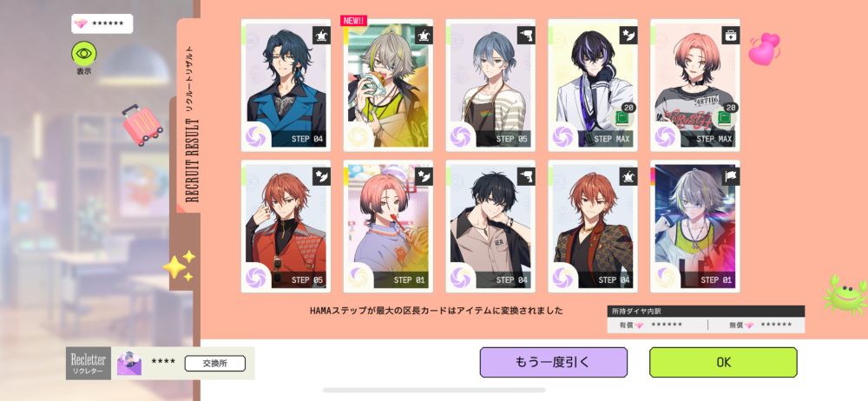Tap the flag icon on the silver-haired STEP 01 card
This screenshot has height=401, width=868.
coord(730,177)
